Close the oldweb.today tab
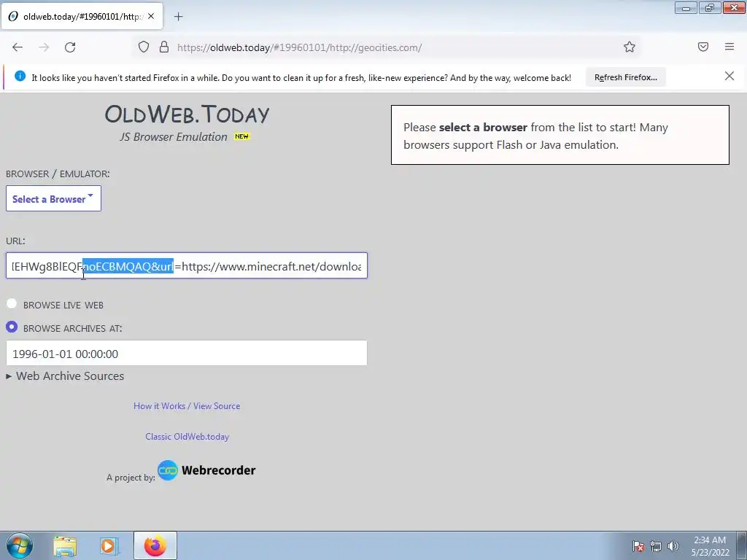The image size is (747, 560). click(x=151, y=16)
